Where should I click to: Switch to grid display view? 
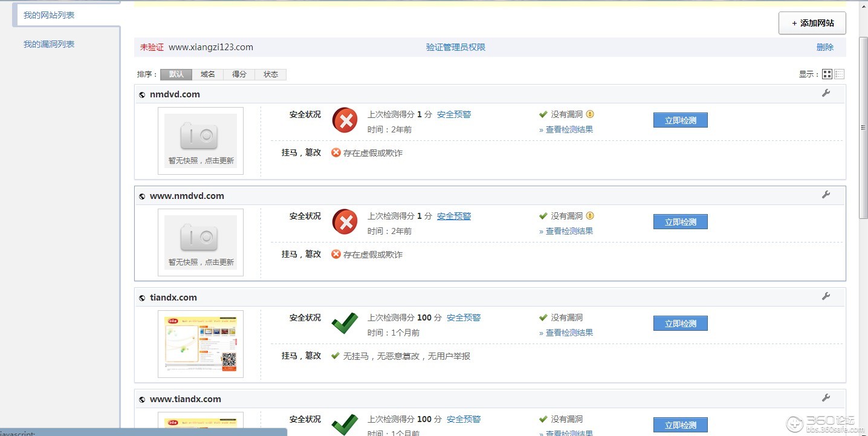827,74
